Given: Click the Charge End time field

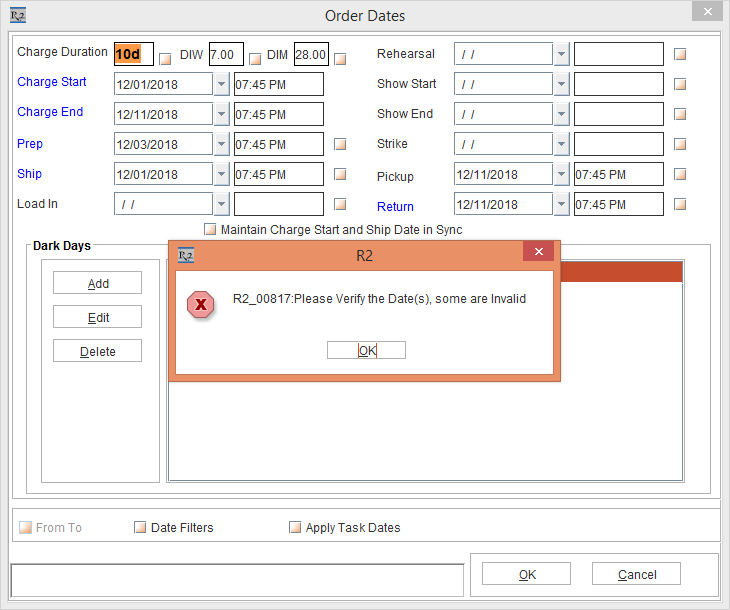Looking at the screenshot, I should (x=278, y=114).
